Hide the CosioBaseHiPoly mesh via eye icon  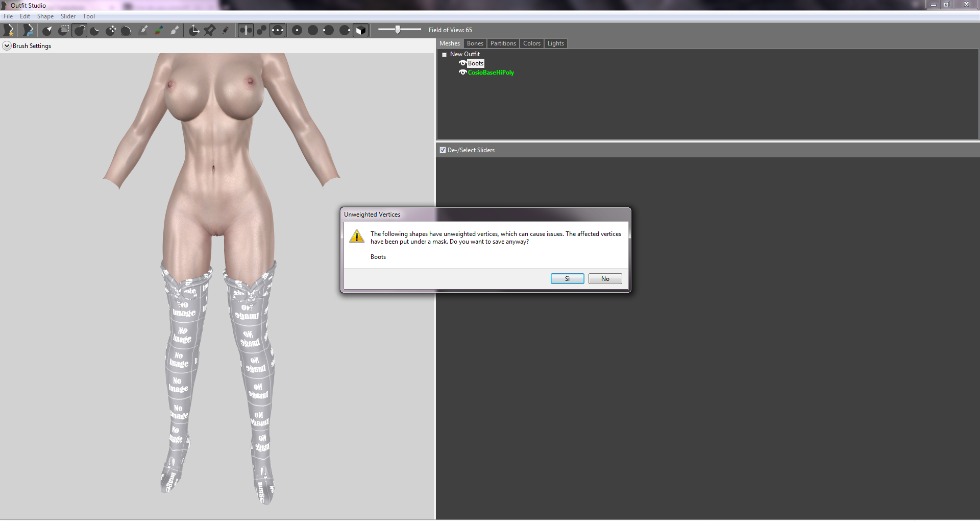point(462,73)
